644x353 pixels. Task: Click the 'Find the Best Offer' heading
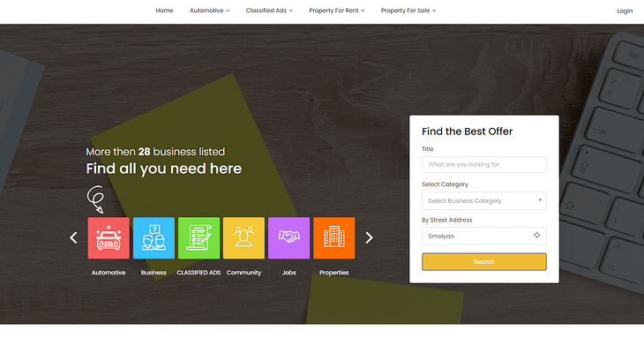point(467,131)
